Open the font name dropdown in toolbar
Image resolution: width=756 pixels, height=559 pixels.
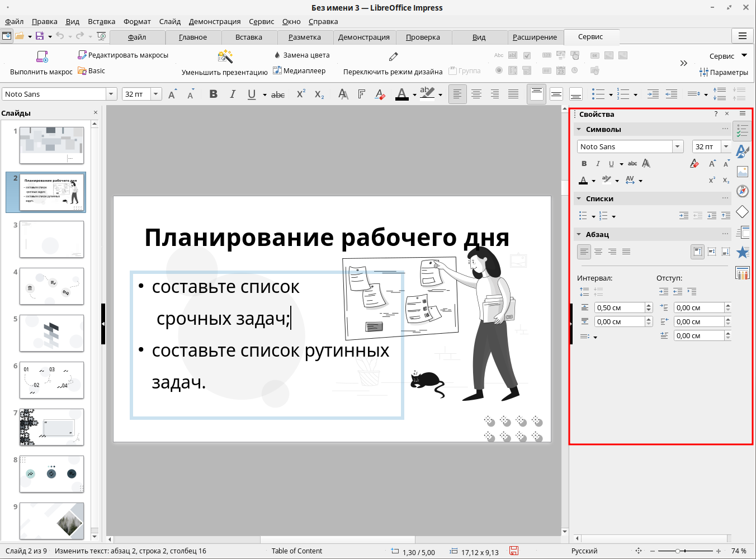pos(111,94)
